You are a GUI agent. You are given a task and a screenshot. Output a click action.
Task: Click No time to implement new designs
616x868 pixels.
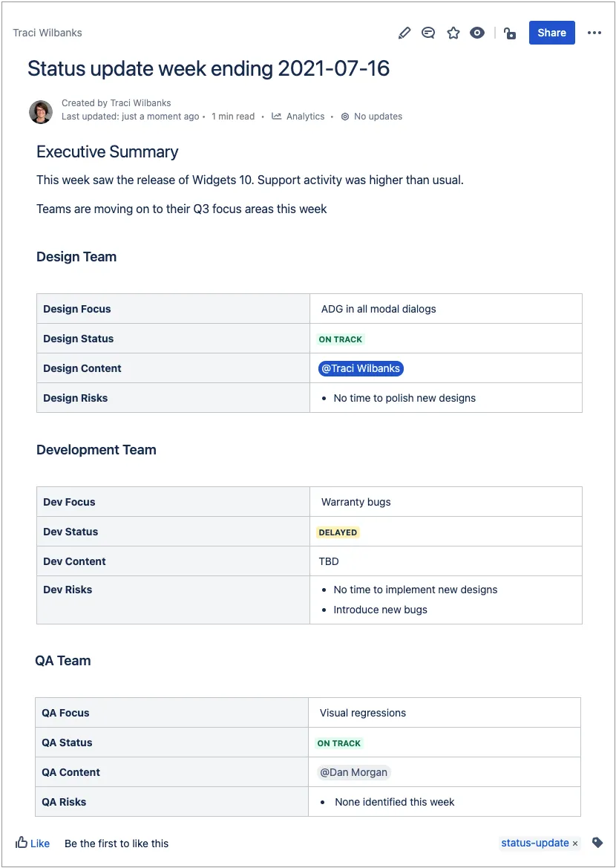(x=416, y=590)
